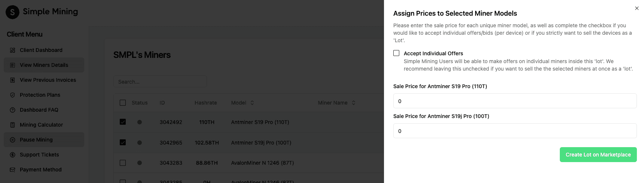
Task: Click hashrate value 110TH
Action: pos(207,122)
